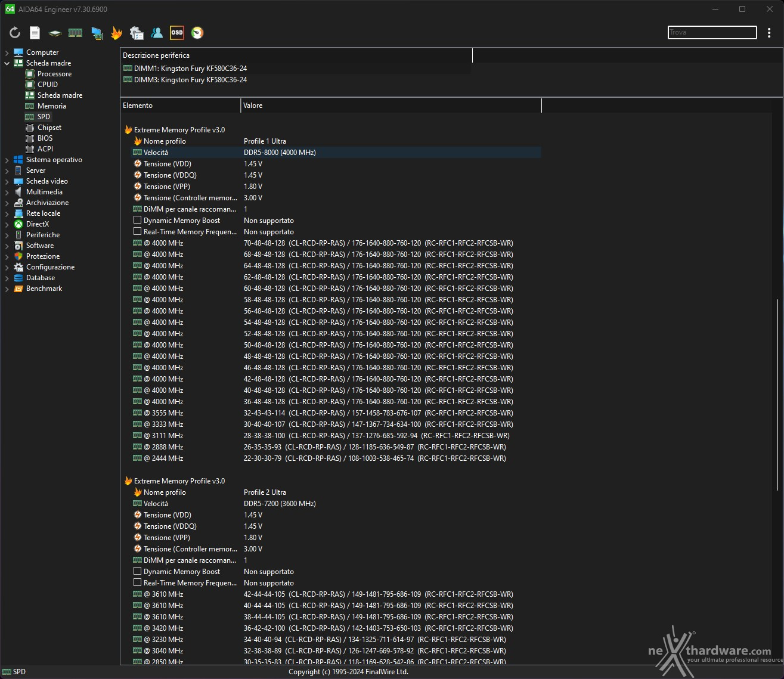
Task: Click the DirectX Xbox icon in tree
Action: 18,224
